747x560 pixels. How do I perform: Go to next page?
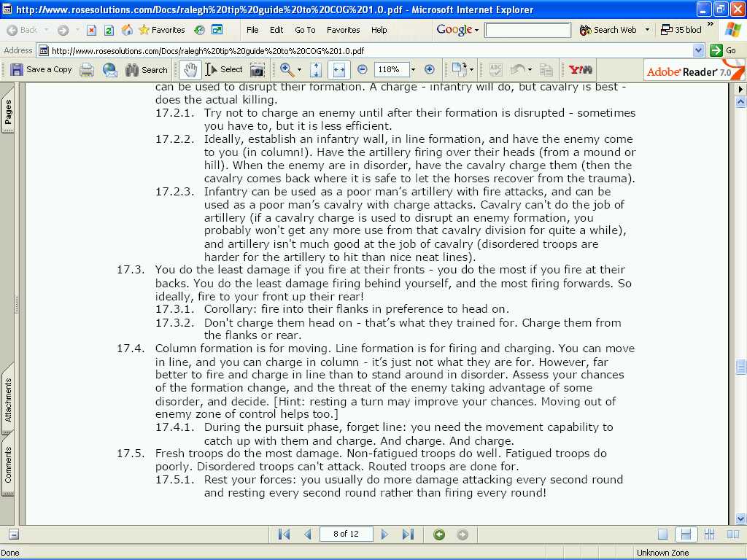[384, 534]
